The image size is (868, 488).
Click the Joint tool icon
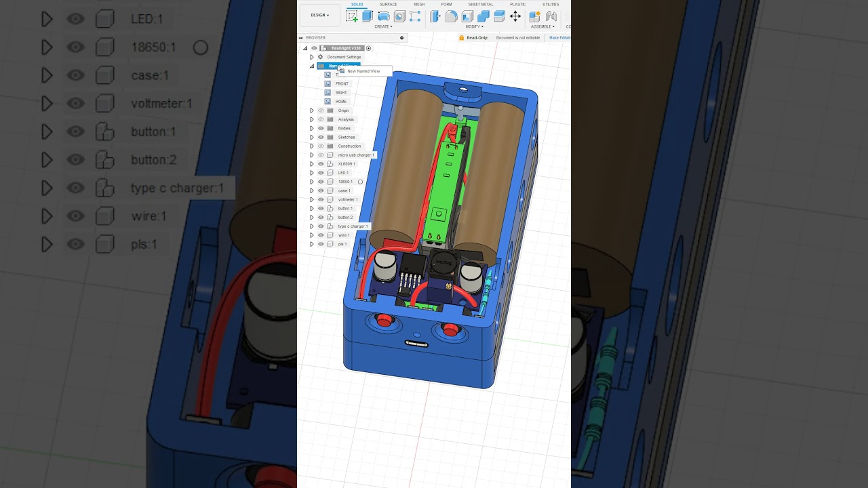(x=551, y=16)
